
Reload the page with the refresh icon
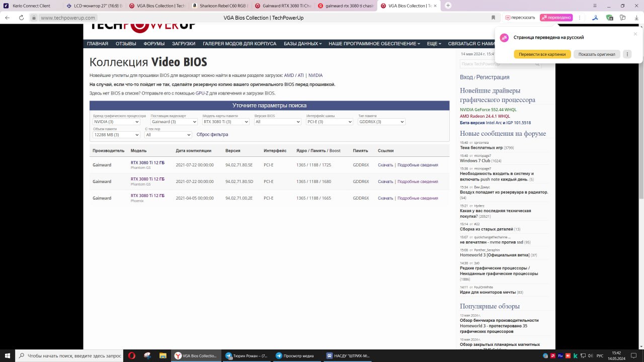point(21,18)
